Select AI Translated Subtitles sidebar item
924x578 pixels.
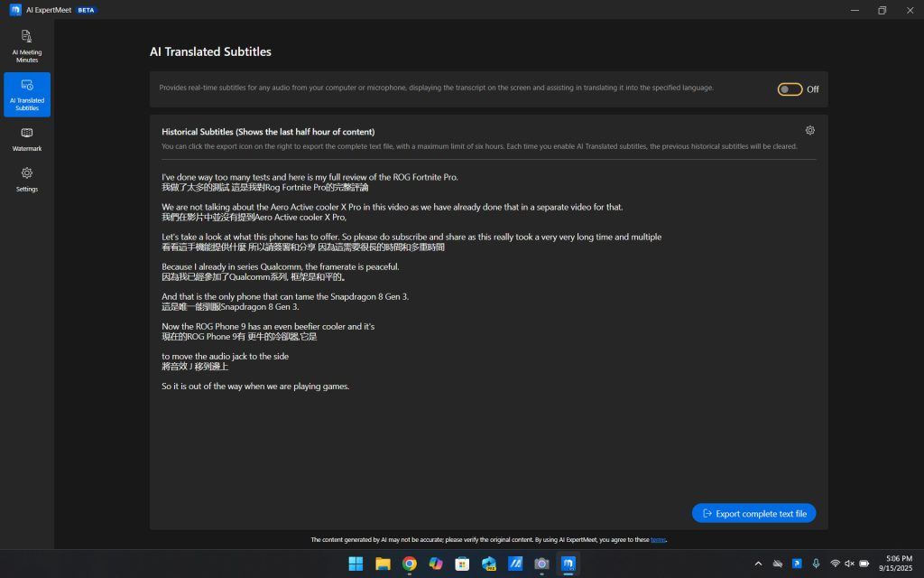[x=27, y=94]
